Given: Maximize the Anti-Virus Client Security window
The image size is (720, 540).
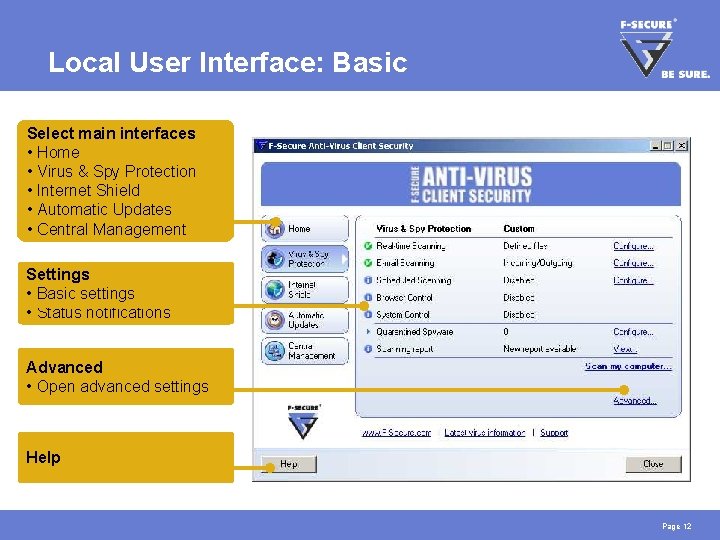Looking at the screenshot, I should [x=668, y=146].
